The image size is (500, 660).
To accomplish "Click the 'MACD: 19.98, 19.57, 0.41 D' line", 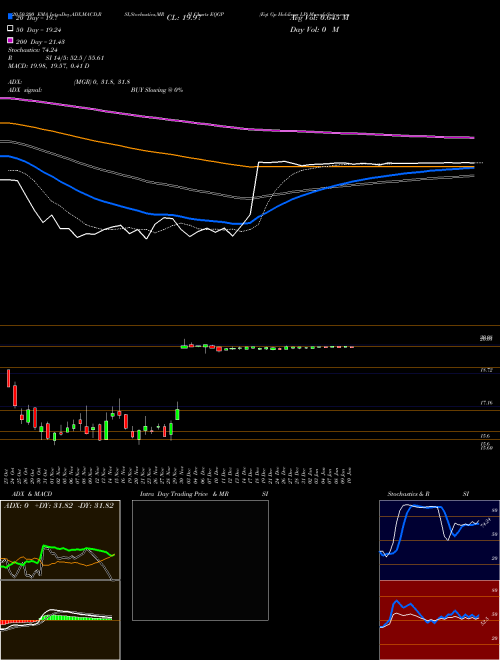I will pyautogui.click(x=49, y=66).
